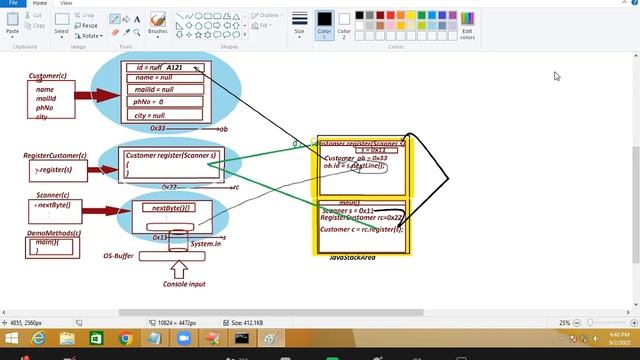Viewport: 640px width, 360px height.
Task: Choose the Line shape
Action: (x=179, y=16)
